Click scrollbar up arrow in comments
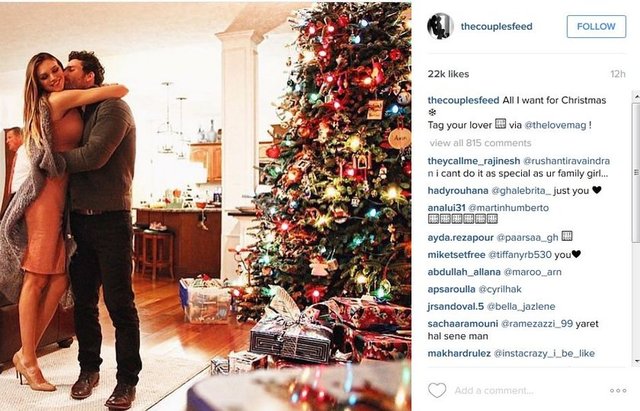 pos(636,96)
